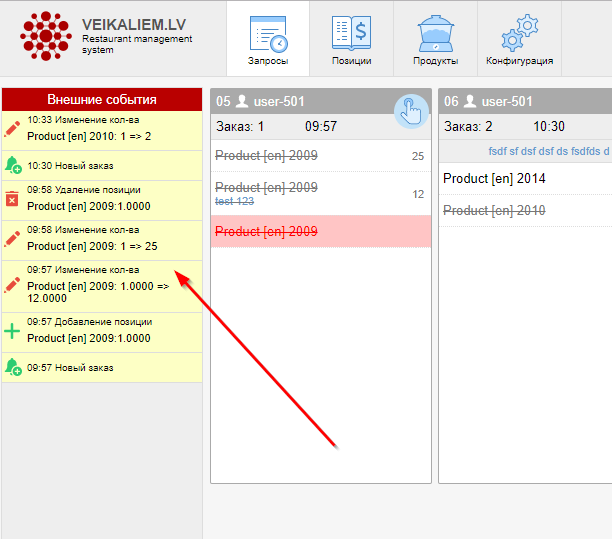
Task: Click pencil icon of 09:58 quantity change
Action: click(x=12, y=239)
